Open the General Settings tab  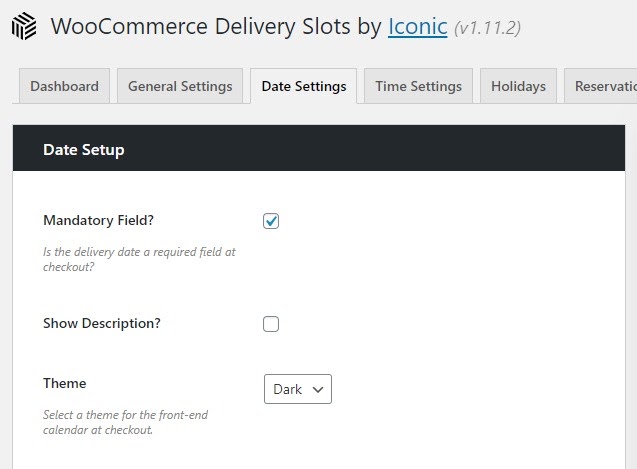point(180,86)
